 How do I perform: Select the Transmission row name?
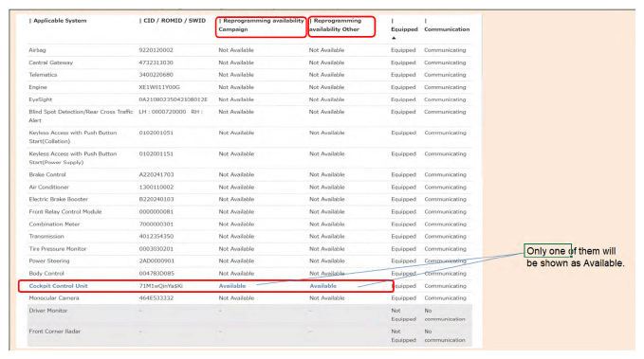click(x=46, y=236)
